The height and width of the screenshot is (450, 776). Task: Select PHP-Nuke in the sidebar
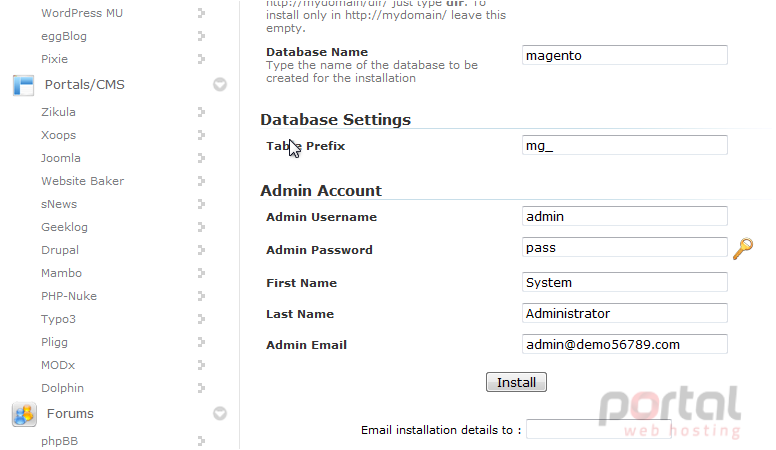pos(69,296)
